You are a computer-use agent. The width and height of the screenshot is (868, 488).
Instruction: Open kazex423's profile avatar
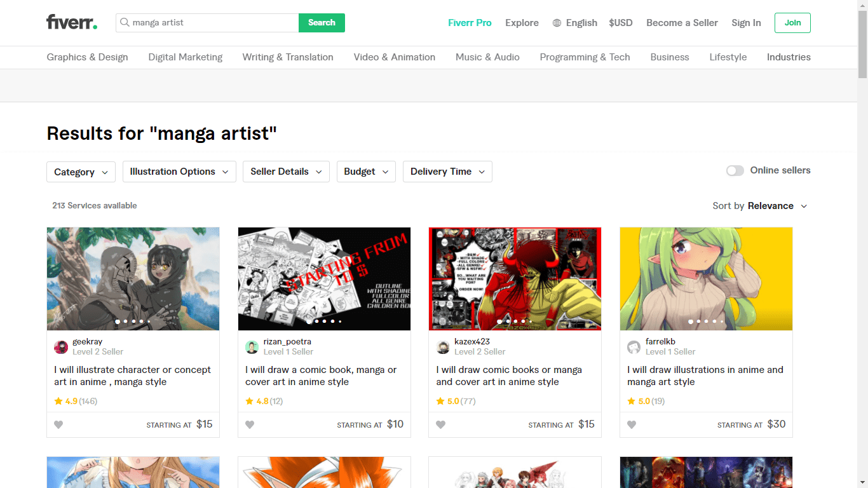point(443,347)
